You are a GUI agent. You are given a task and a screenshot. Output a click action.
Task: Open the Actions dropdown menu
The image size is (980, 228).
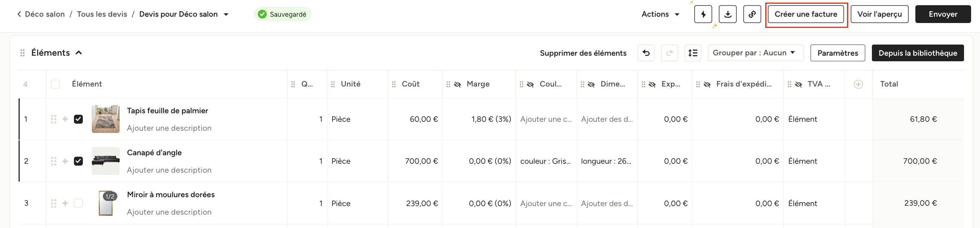[x=660, y=14]
